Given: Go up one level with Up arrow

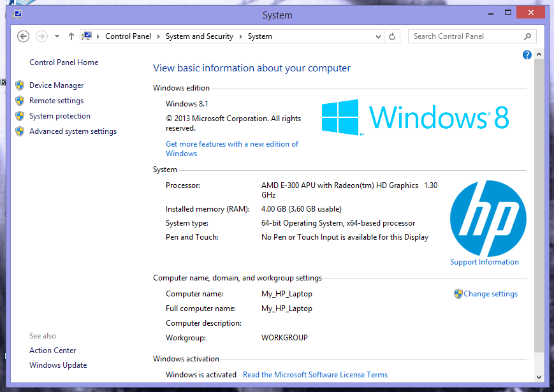Looking at the screenshot, I should click(71, 36).
